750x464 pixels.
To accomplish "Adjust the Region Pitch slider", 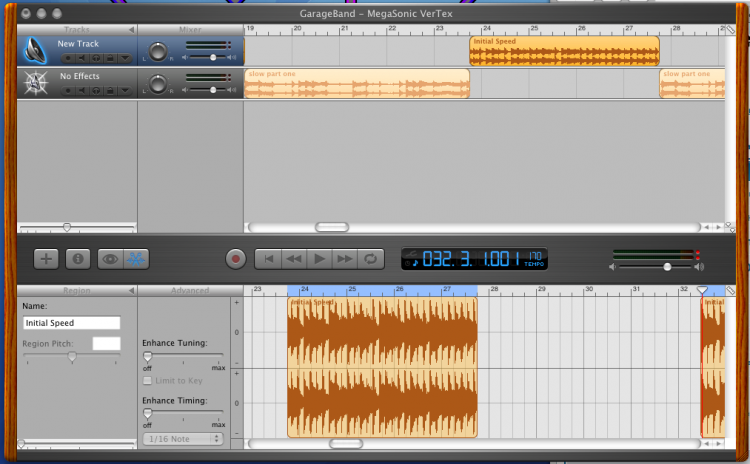I will (72, 356).
